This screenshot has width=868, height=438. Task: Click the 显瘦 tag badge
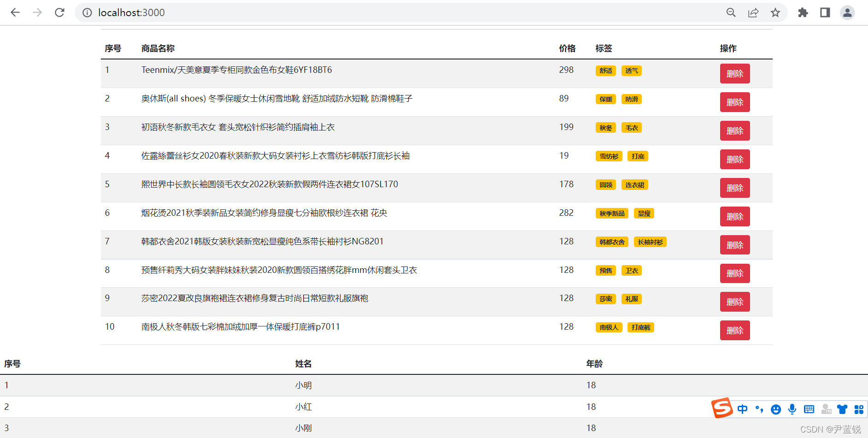coord(644,213)
